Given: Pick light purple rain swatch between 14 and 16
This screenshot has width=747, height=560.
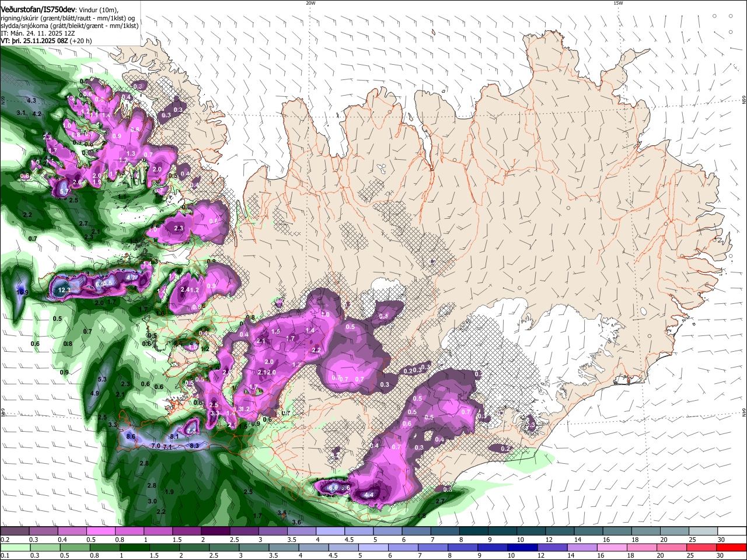Looking at the screenshot, I should (581, 547).
